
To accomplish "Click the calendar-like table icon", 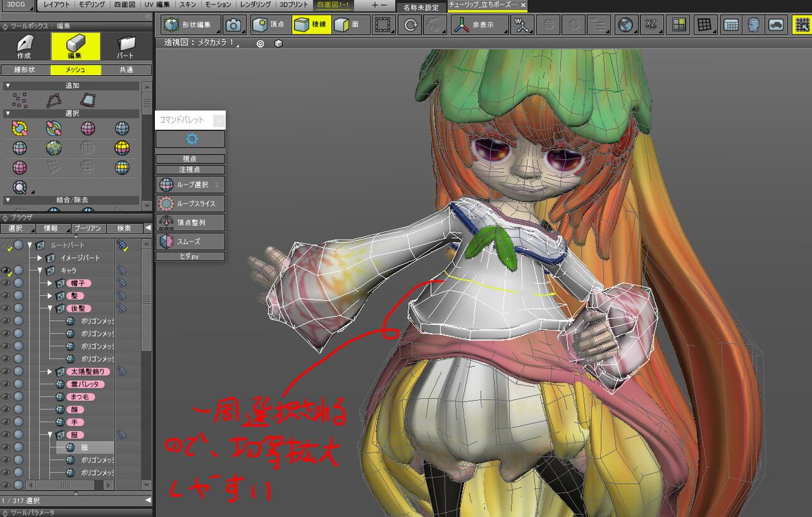I will pos(731,25).
